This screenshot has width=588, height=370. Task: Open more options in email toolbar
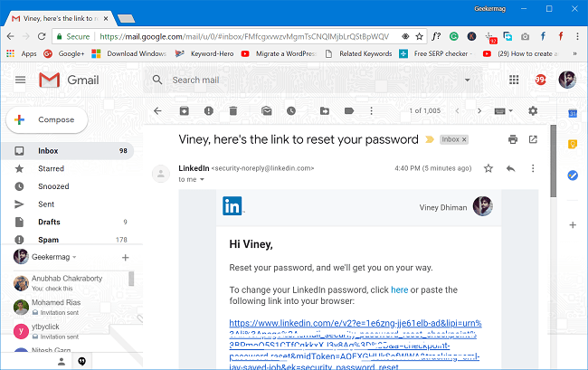(371, 111)
